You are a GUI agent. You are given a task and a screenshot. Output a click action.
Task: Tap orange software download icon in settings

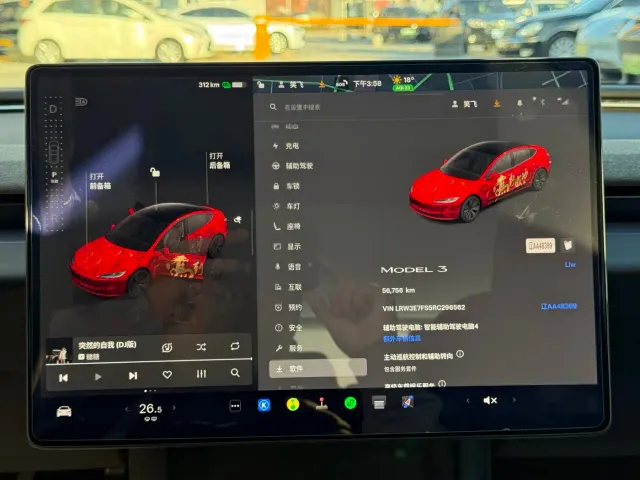click(x=496, y=103)
